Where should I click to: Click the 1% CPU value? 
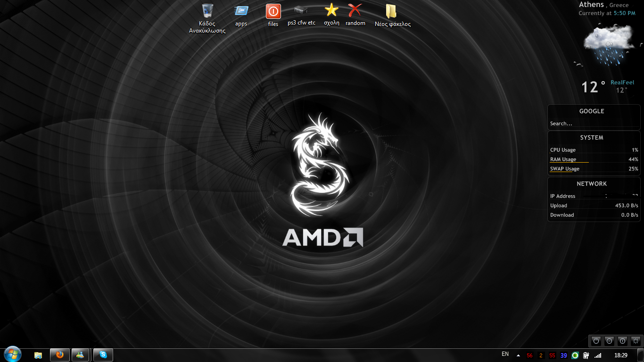click(x=635, y=150)
